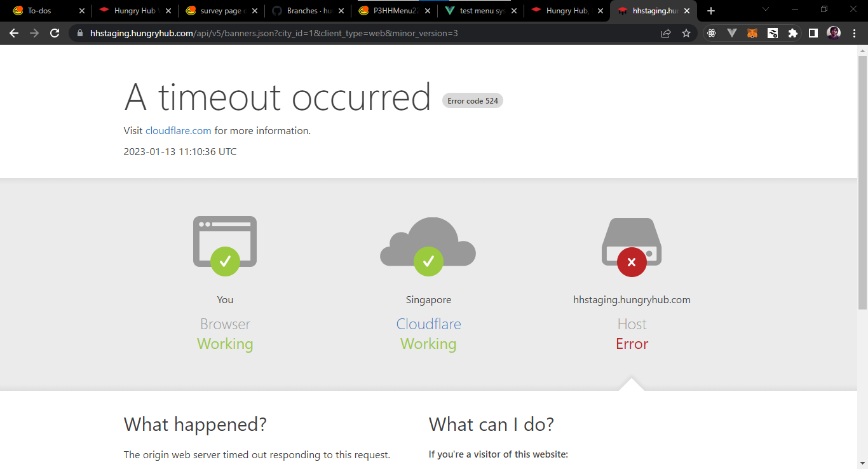Click the Tailwind extension icon

(773, 33)
